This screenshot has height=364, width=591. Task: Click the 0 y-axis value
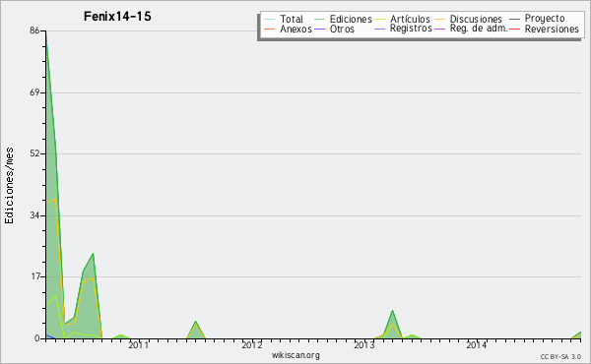pos(37,338)
